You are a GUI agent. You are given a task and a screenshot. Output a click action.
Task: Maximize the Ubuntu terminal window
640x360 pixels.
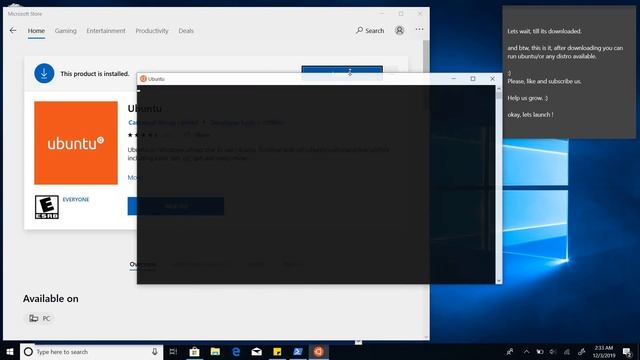pos(473,78)
